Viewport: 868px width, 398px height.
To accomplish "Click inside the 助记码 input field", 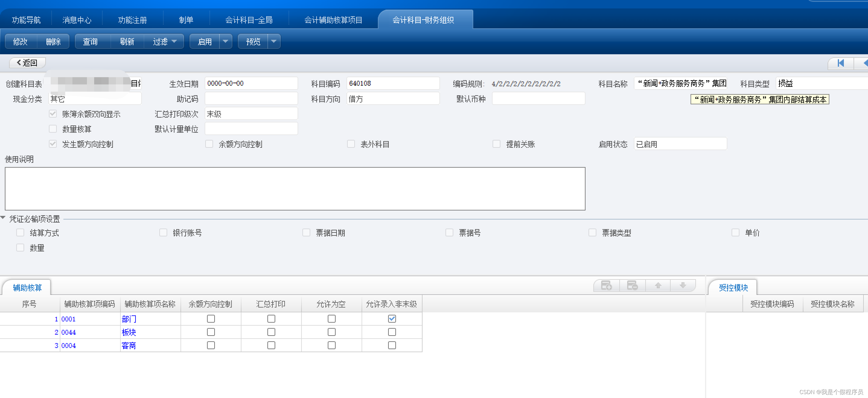I will (251, 98).
